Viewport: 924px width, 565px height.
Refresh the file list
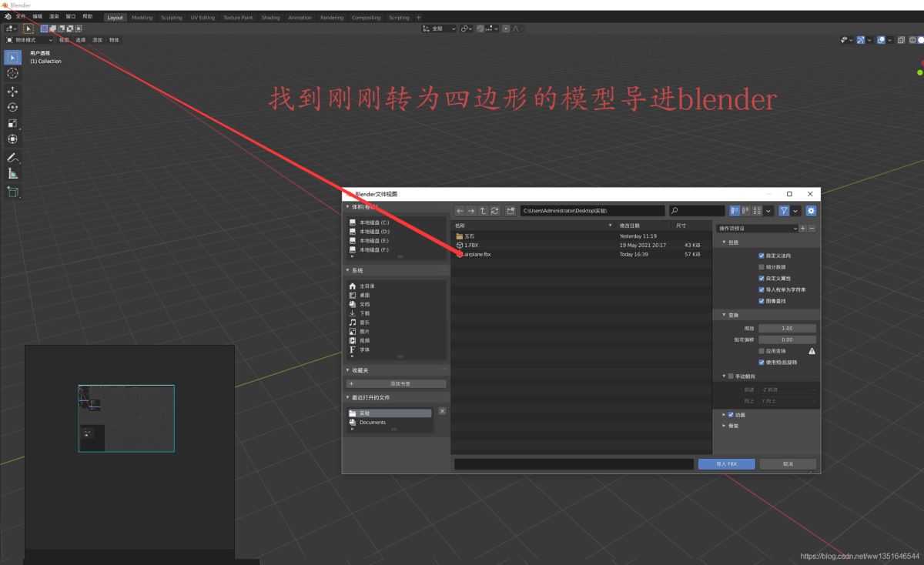point(494,211)
